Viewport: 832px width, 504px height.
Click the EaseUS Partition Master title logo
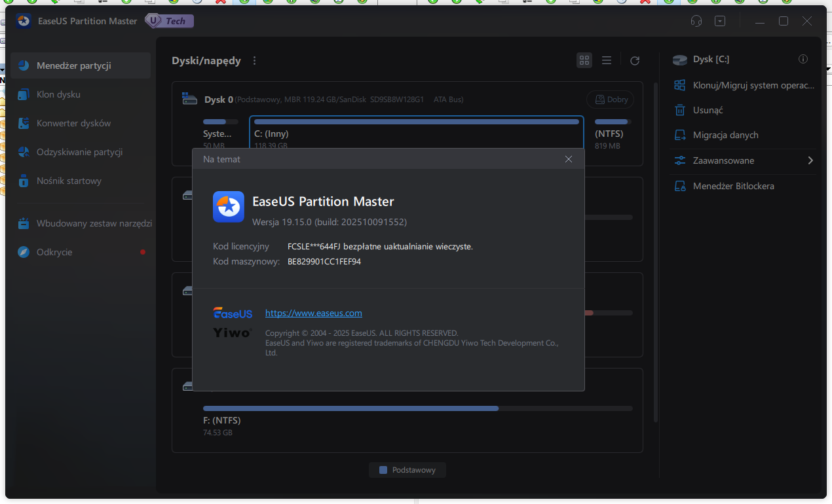tap(23, 21)
